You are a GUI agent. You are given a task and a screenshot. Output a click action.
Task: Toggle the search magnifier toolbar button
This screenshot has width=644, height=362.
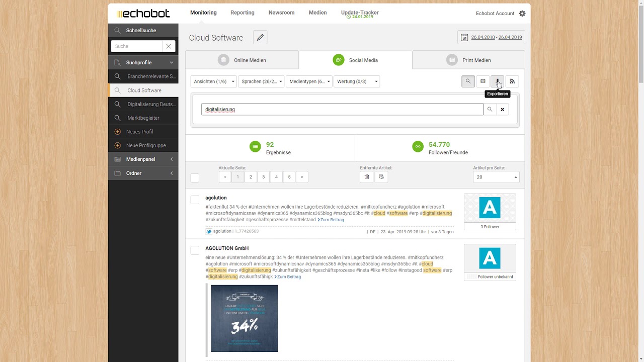coord(468,81)
